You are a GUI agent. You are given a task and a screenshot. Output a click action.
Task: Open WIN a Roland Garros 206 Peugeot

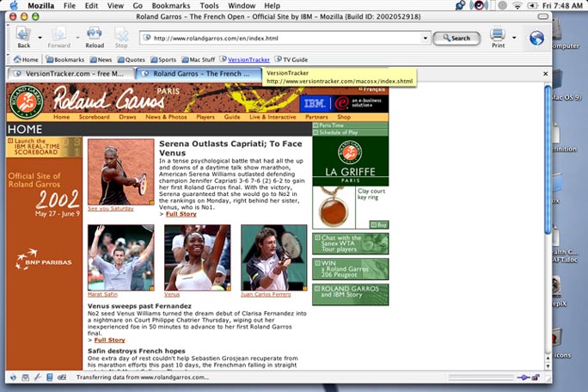(x=350, y=269)
